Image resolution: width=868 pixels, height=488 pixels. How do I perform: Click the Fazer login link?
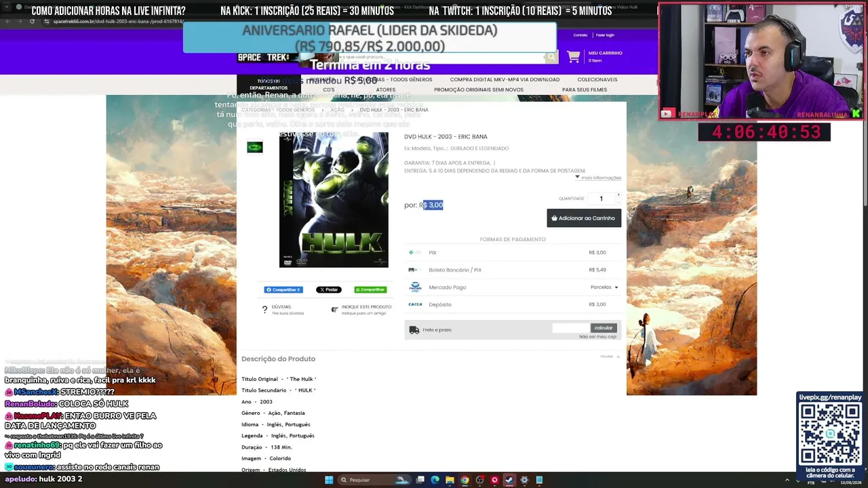[x=605, y=35]
